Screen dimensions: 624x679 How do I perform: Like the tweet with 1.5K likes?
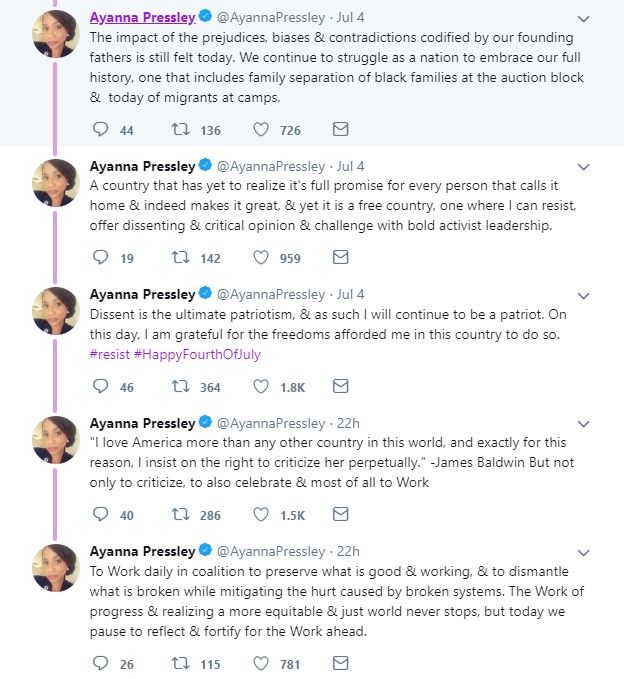261,514
